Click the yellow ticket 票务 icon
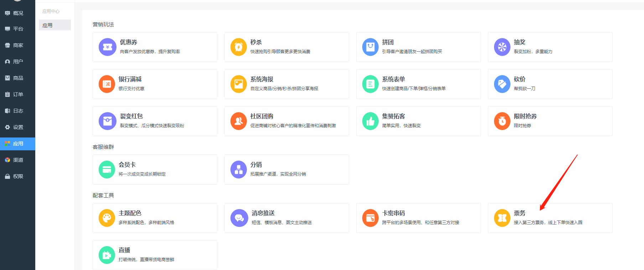This screenshot has height=270, width=644. [x=502, y=218]
